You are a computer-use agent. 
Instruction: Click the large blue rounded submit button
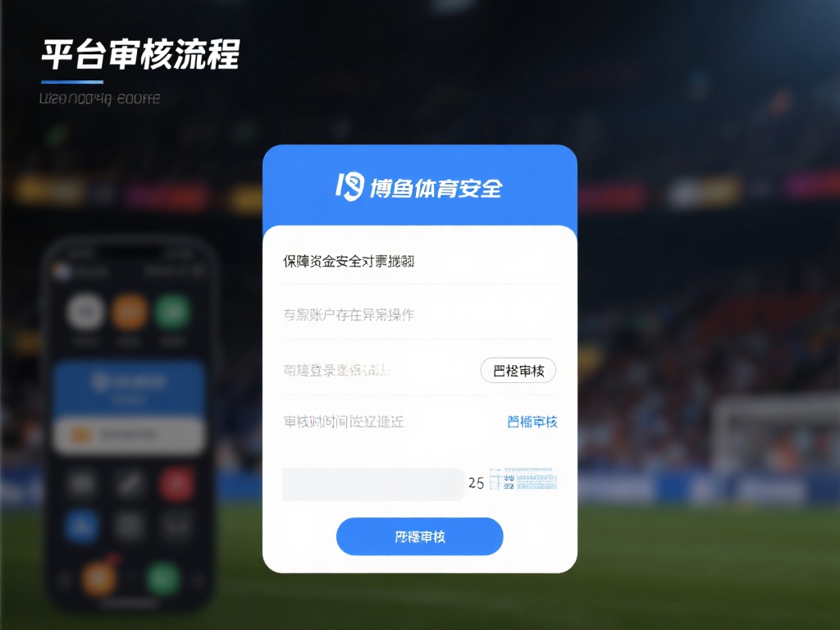(x=419, y=536)
